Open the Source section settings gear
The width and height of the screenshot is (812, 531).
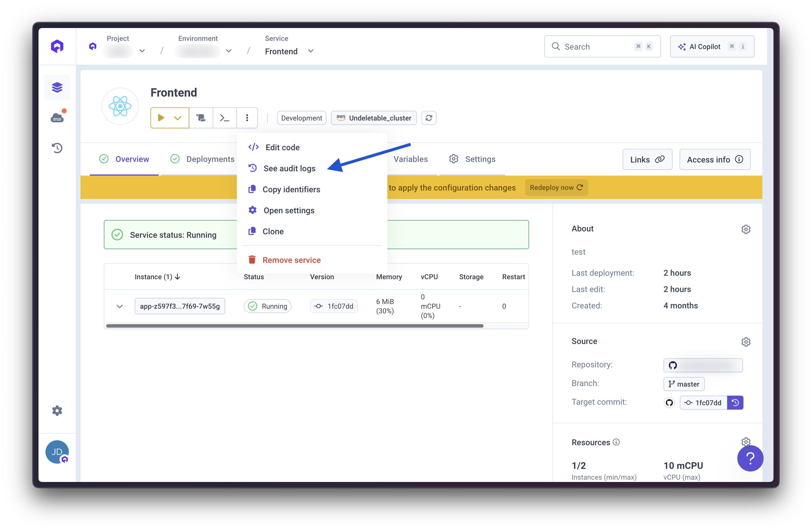pyautogui.click(x=746, y=342)
